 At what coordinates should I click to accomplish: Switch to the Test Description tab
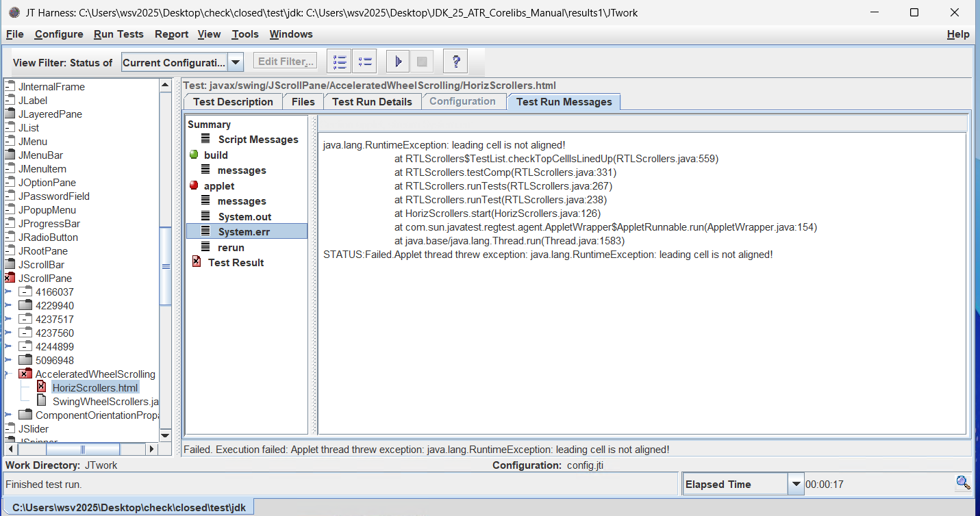pyautogui.click(x=233, y=102)
